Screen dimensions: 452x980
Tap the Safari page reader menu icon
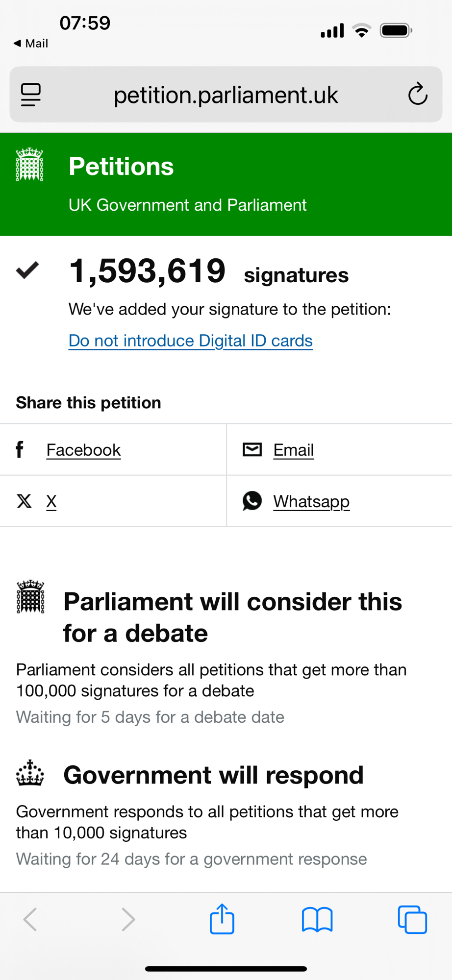[x=31, y=95]
